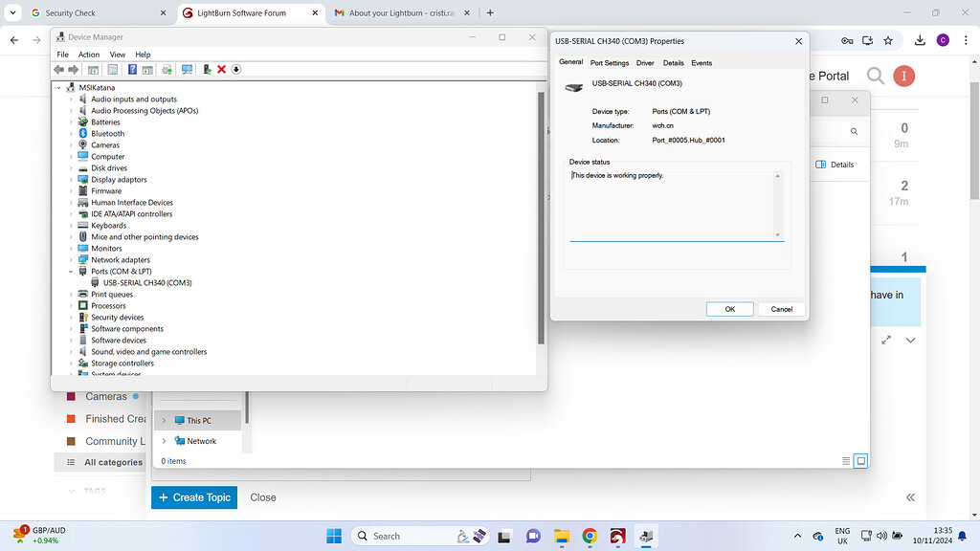Click the Create Topic button
Image resolution: width=980 pixels, height=551 pixels.
(x=193, y=497)
